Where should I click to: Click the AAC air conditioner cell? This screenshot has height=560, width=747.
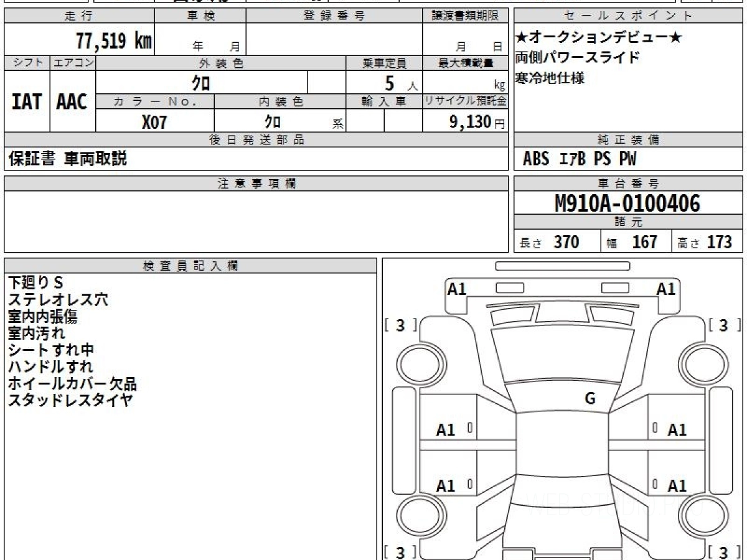point(72,101)
